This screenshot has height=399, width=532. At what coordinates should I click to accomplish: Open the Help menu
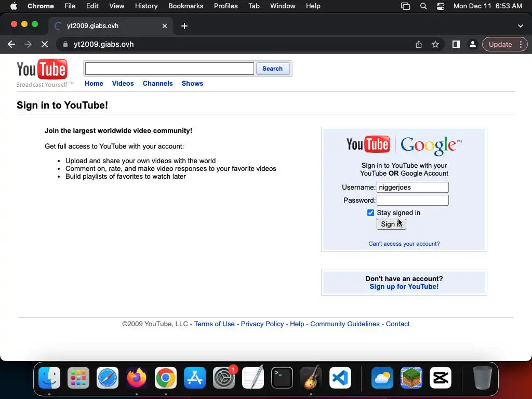(313, 6)
